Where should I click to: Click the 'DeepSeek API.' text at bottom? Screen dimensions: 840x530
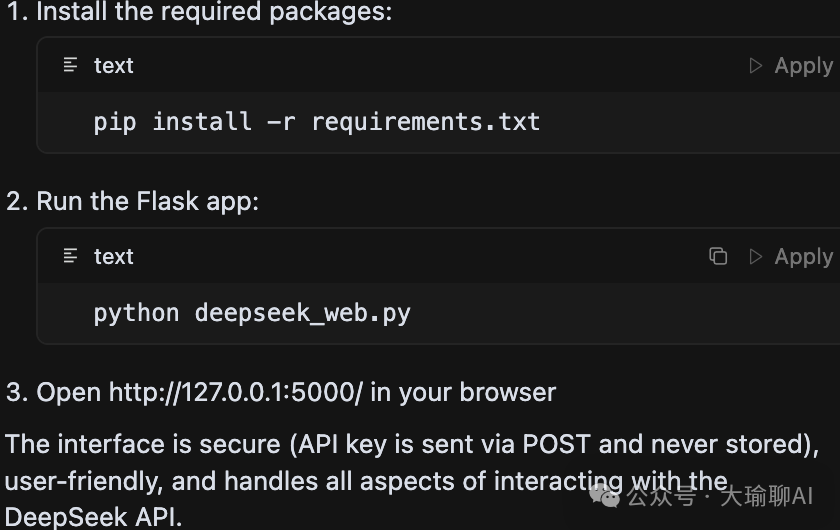93,518
